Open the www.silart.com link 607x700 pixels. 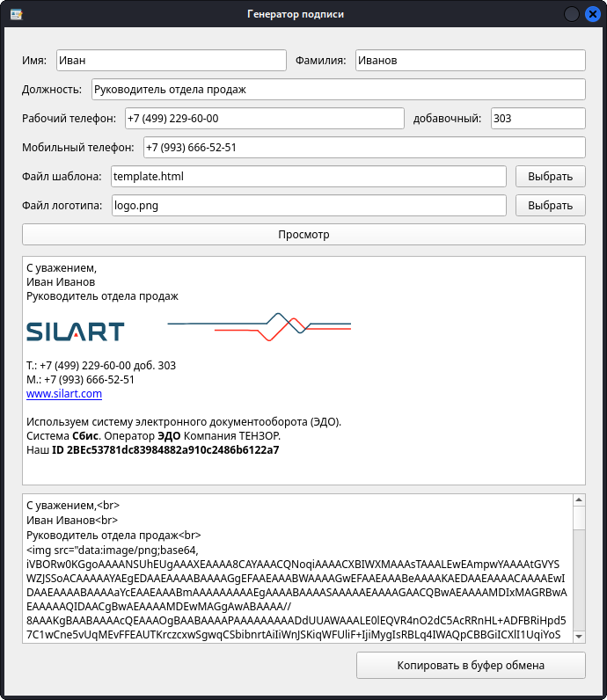64,394
